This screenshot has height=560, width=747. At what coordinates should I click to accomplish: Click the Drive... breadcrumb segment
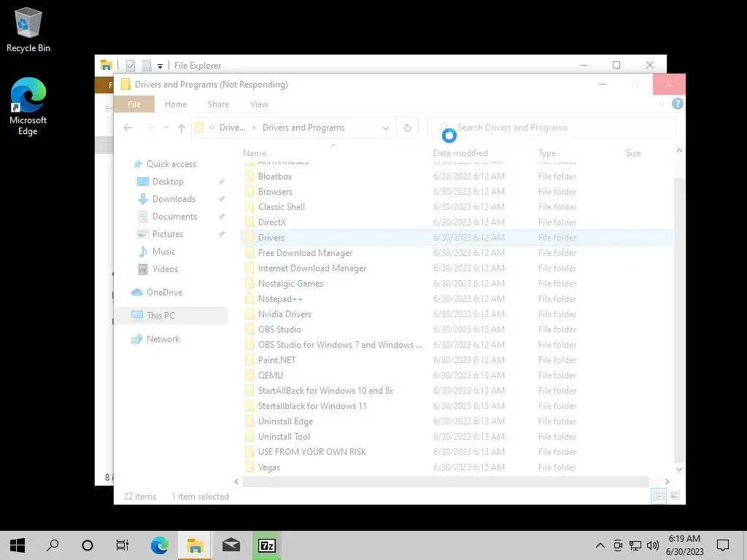point(233,128)
